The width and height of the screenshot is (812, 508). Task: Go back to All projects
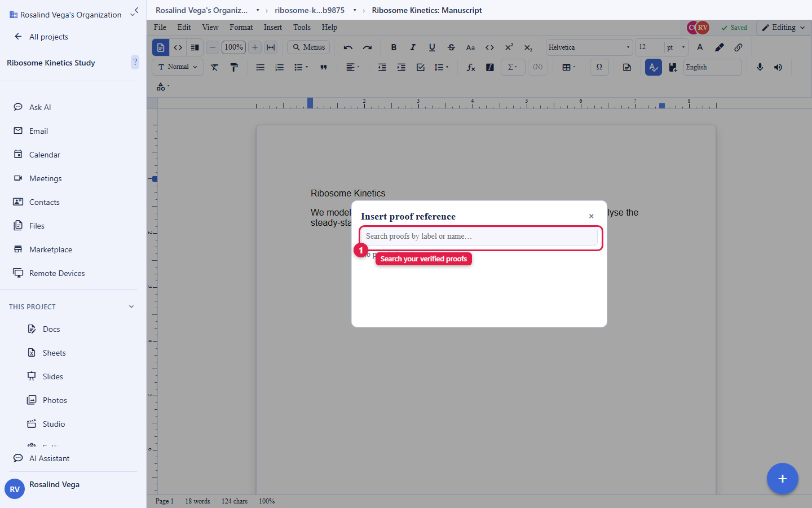[x=41, y=37]
